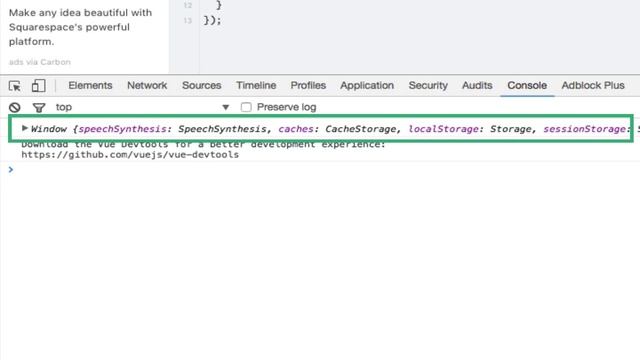Viewport: 640px width, 360px height.
Task: Open the Sources tab
Action: pos(202,85)
